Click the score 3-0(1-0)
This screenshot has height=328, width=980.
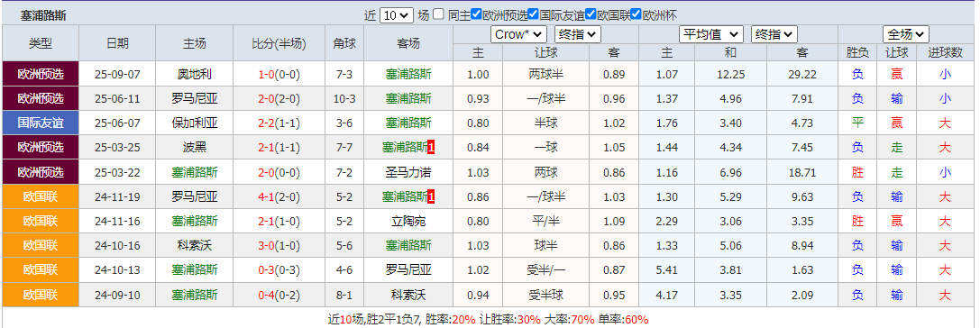point(279,245)
